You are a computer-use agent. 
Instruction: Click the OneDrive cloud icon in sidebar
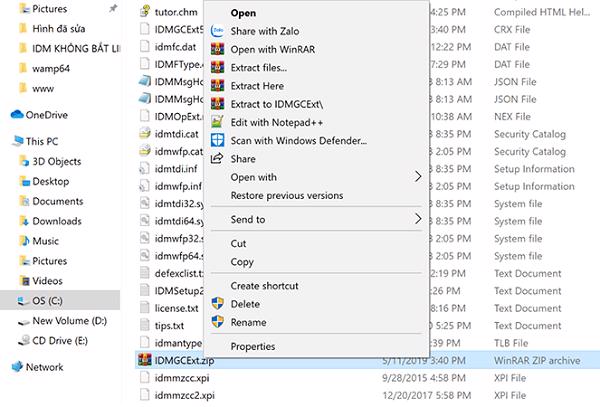coord(15,115)
